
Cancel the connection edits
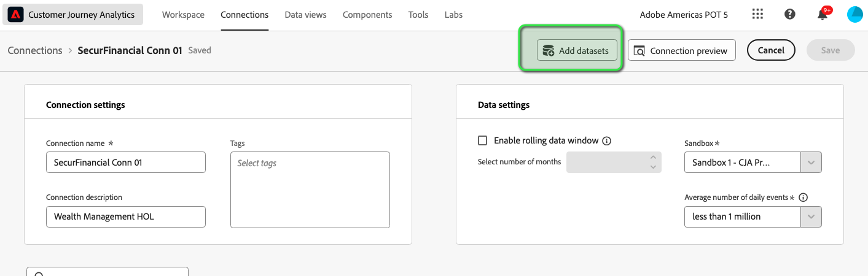pyautogui.click(x=771, y=50)
